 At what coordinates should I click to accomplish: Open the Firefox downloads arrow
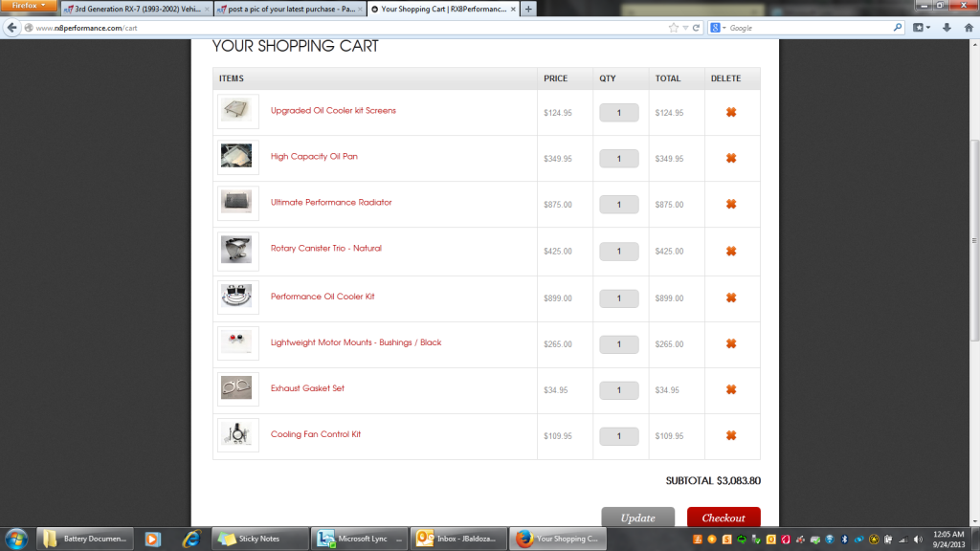947,28
